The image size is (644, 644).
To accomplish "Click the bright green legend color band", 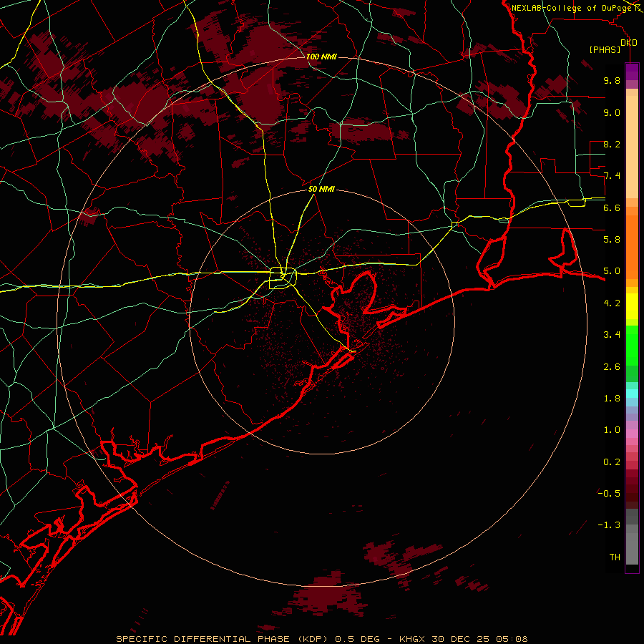I will [632, 345].
